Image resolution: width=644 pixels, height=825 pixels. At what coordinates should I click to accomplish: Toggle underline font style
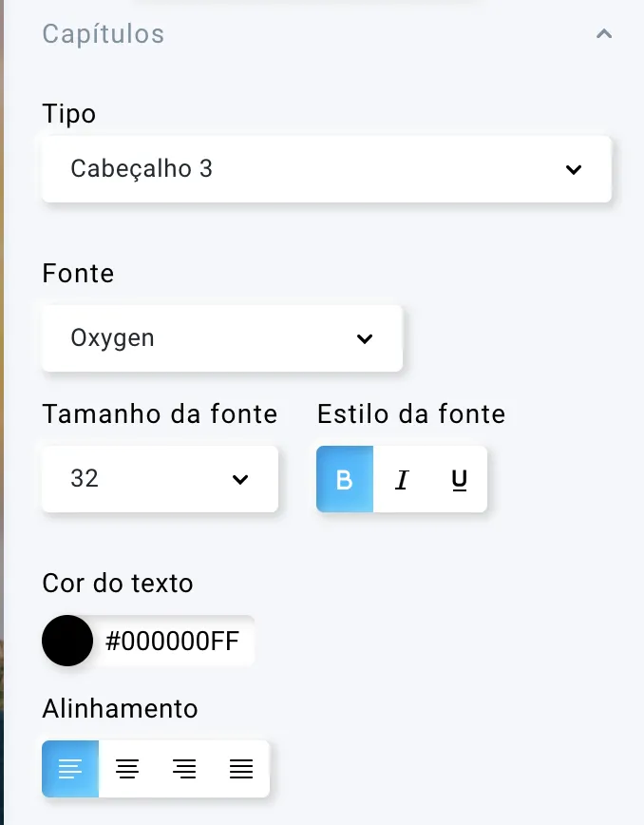point(459,479)
